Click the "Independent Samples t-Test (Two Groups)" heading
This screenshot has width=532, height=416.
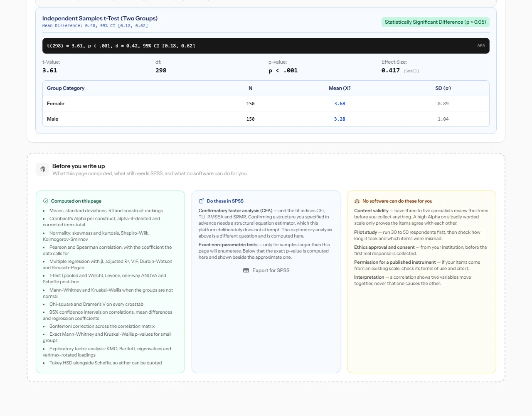pos(100,18)
